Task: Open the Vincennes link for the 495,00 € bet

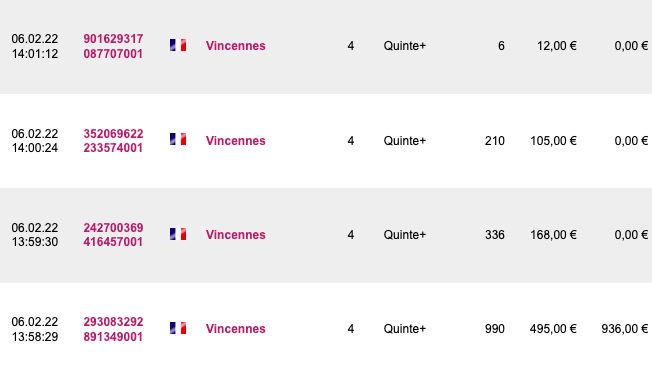Action: 235,328
